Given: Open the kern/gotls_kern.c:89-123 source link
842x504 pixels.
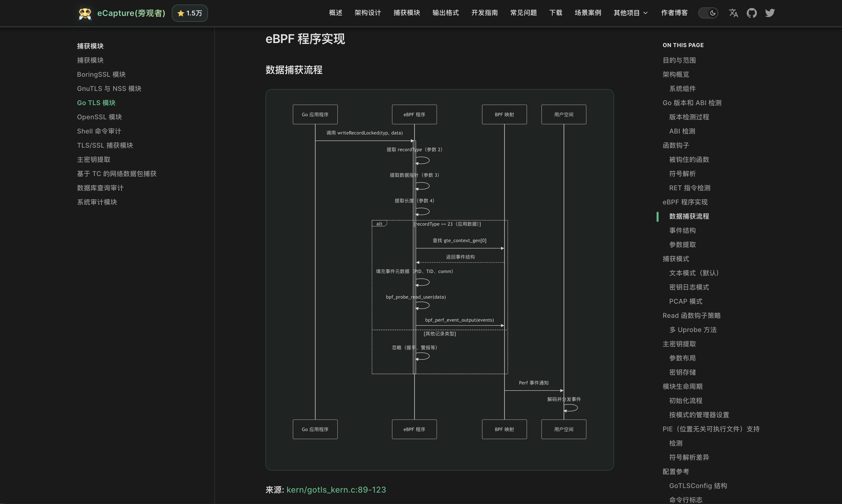Looking at the screenshot, I should tap(336, 489).
